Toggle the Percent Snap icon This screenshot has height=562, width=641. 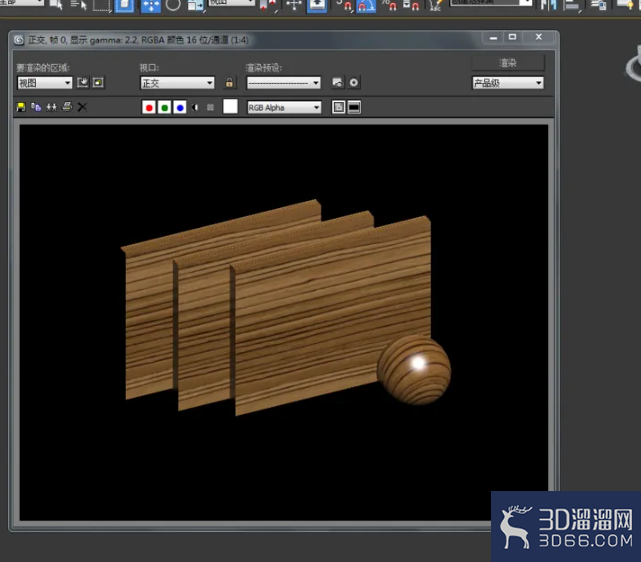pyautogui.click(x=389, y=5)
